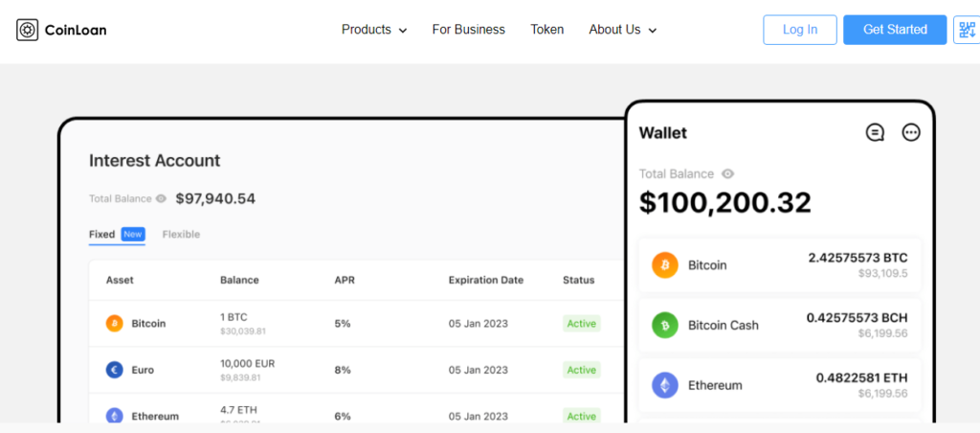This screenshot has height=433, width=980.
Task: Click the 4.7 ETH balance value
Action: pos(238,410)
